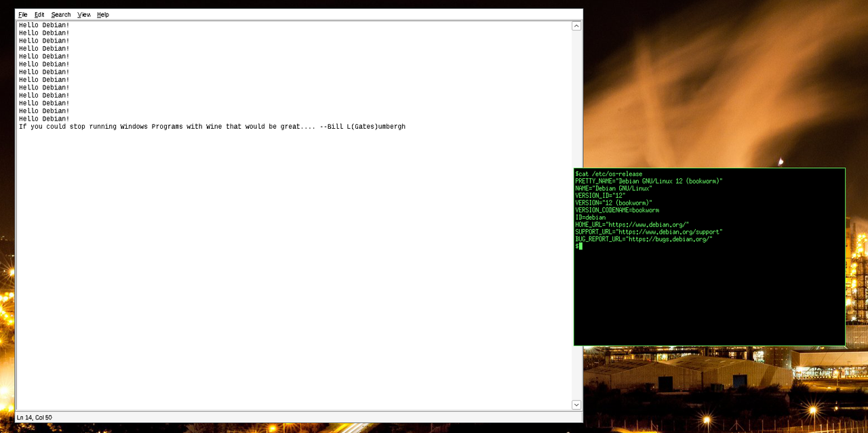Click the "$cat /etc/os-release" command in terminal
Screen dimensions: 868x433
tap(608, 174)
